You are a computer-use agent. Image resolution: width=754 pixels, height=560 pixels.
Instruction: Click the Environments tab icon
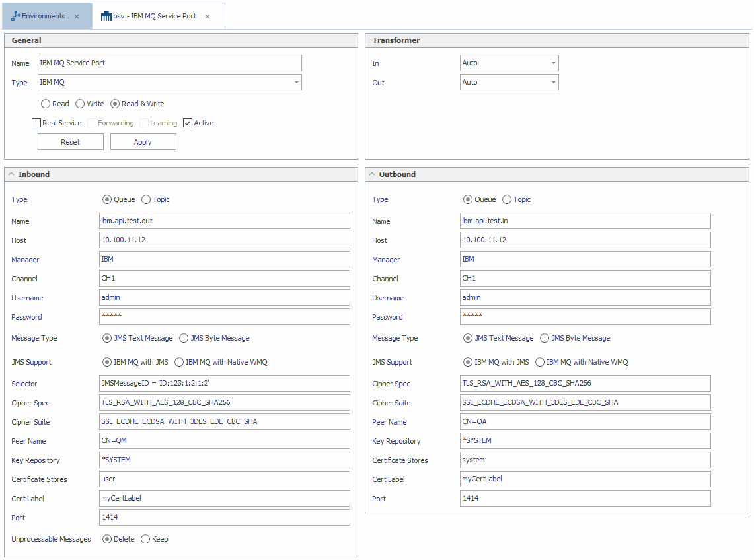pos(16,16)
